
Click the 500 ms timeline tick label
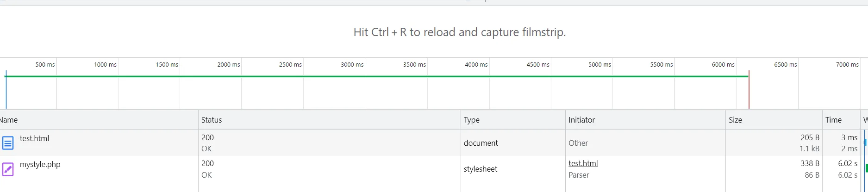tap(45, 65)
